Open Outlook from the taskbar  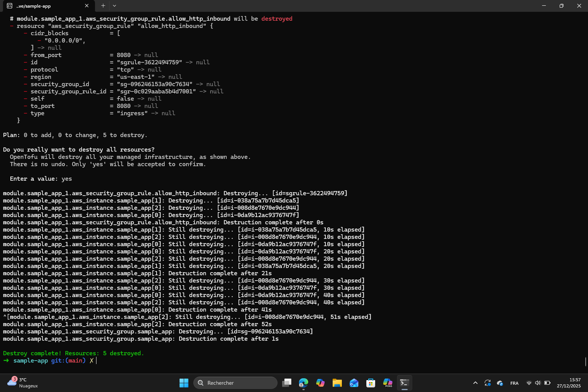click(354, 383)
